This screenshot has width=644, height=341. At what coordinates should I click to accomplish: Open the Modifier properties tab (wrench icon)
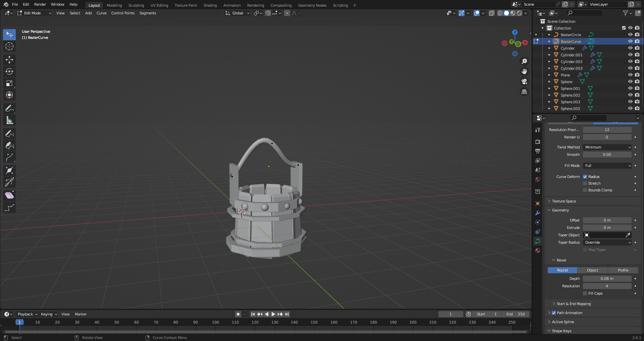click(x=538, y=213)
